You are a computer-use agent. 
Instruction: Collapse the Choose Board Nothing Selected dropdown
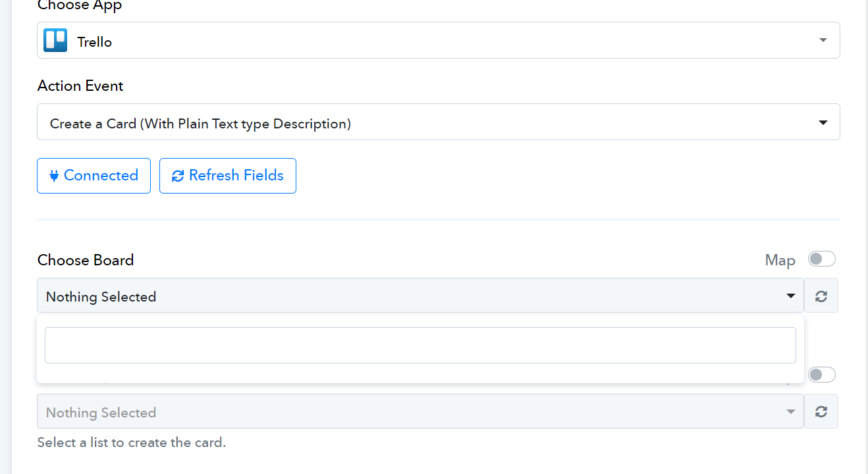(x=420, y=296)
